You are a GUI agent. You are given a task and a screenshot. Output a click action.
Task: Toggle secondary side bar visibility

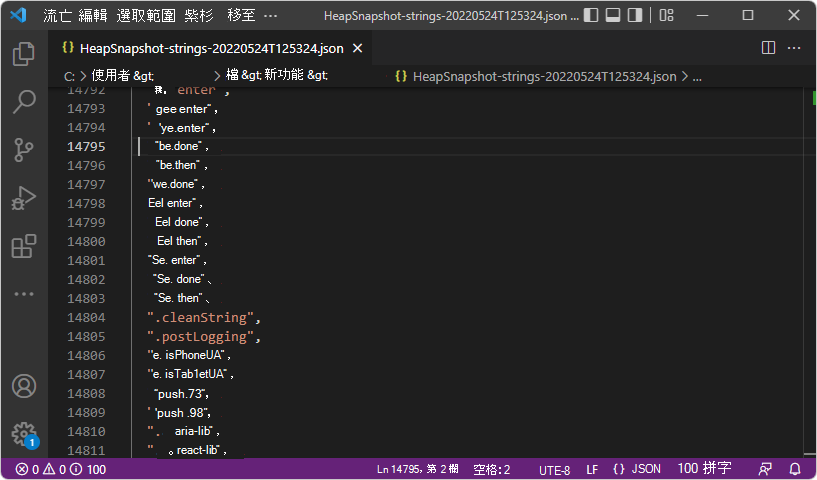click(x=635, y=15)
